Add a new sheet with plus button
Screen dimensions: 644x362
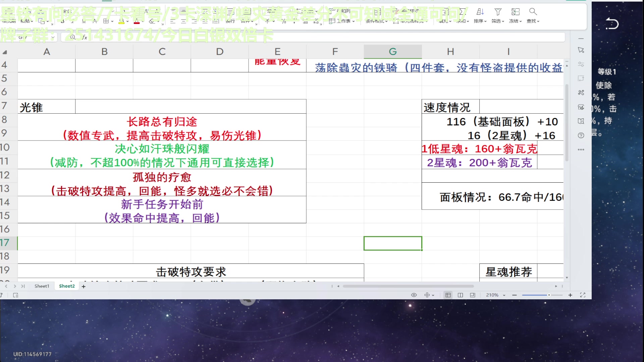click(x=84, y=286)
